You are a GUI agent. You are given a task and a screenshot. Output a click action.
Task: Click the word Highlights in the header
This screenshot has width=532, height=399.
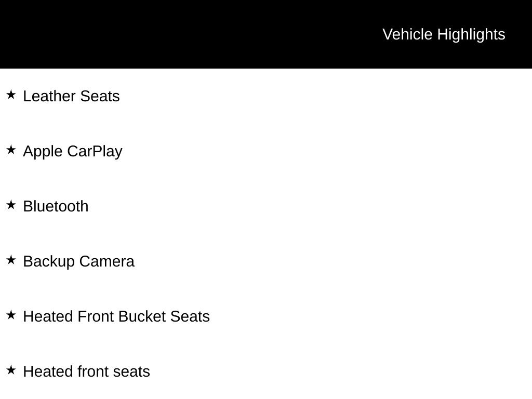(471, 34)
